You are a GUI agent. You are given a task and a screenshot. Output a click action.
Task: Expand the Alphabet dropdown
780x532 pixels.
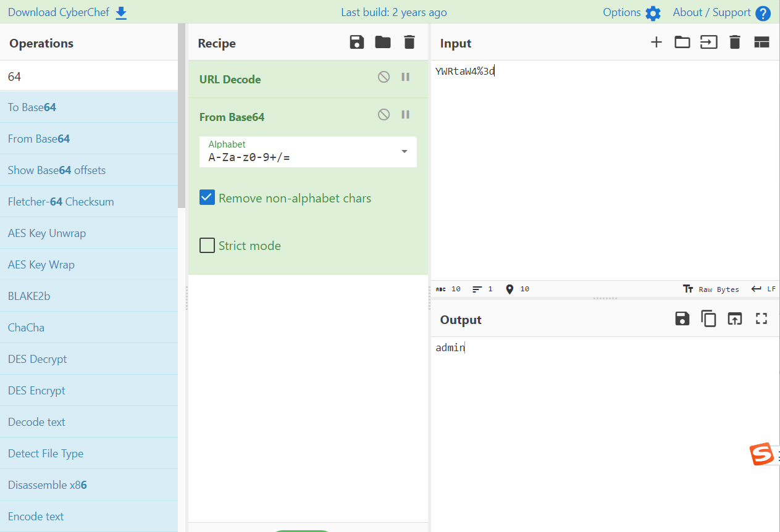[x=404, y=152]
